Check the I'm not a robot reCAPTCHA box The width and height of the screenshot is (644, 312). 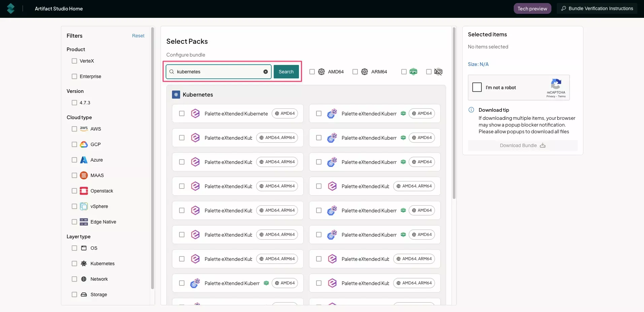[477, 87]
